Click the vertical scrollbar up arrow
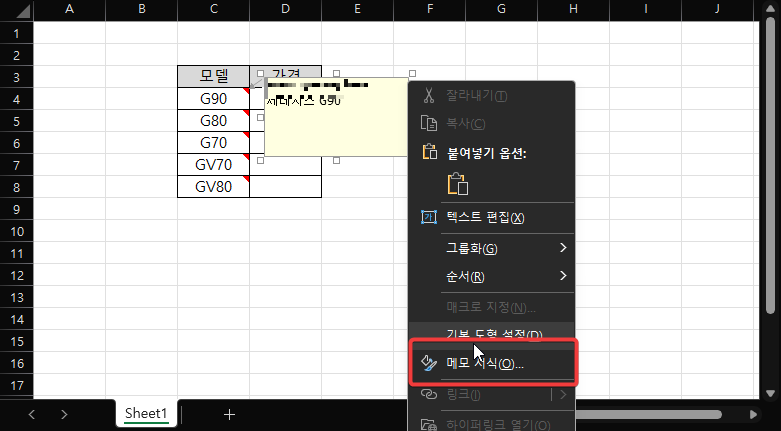The image size is (781, 431). [x=770, y=11]
